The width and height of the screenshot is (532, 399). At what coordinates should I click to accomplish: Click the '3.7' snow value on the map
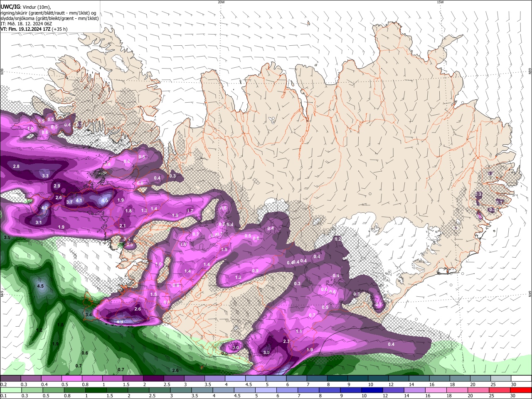(x=69, y=202)
